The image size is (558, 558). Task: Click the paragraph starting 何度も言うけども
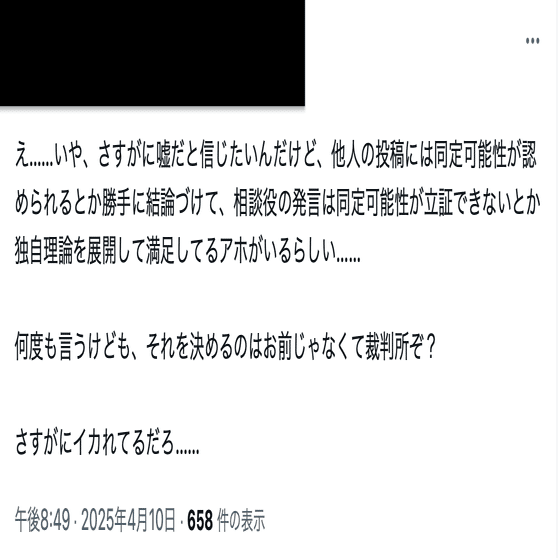click(x=225, y=346)
